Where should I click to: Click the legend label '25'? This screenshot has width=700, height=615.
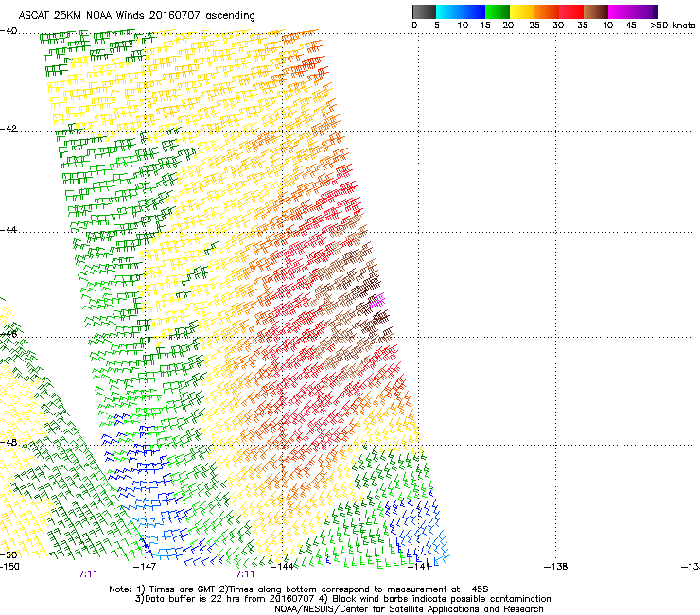click(534, 26)
